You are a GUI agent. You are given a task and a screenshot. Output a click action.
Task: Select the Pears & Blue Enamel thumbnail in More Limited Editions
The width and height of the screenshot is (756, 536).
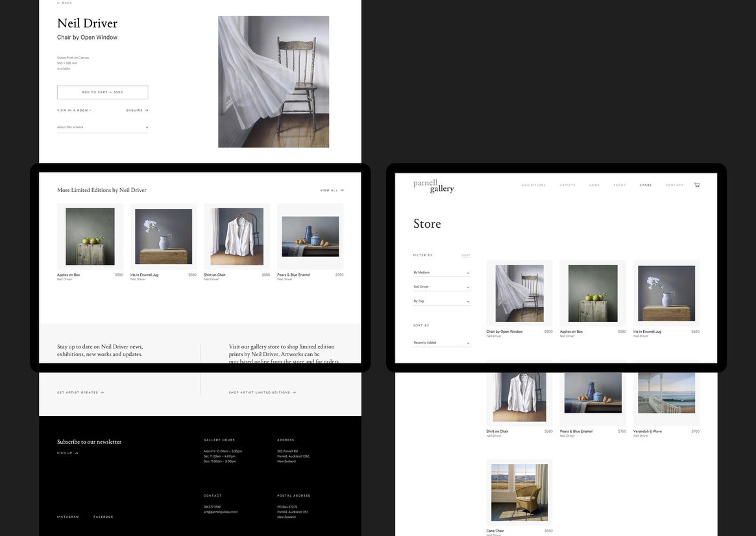[310, 237]
